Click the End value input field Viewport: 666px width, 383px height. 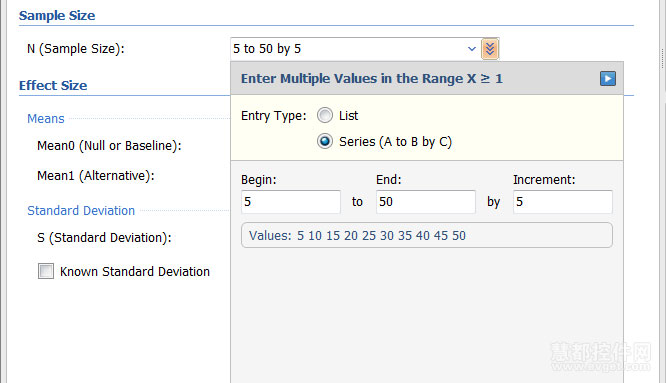(426, 202)
